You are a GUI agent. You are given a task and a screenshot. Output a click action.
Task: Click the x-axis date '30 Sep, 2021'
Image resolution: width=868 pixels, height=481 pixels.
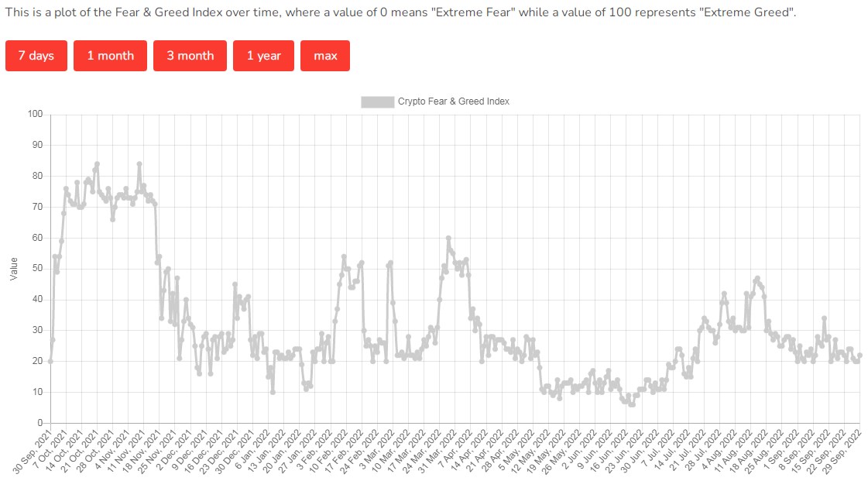point(32,451)
